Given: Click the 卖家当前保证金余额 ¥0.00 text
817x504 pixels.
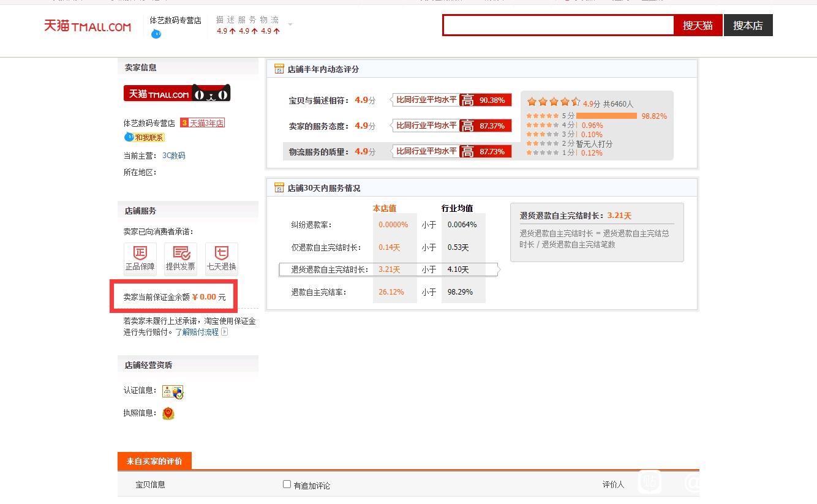Looking at the screenshot, I should click(x=175, y=297).
